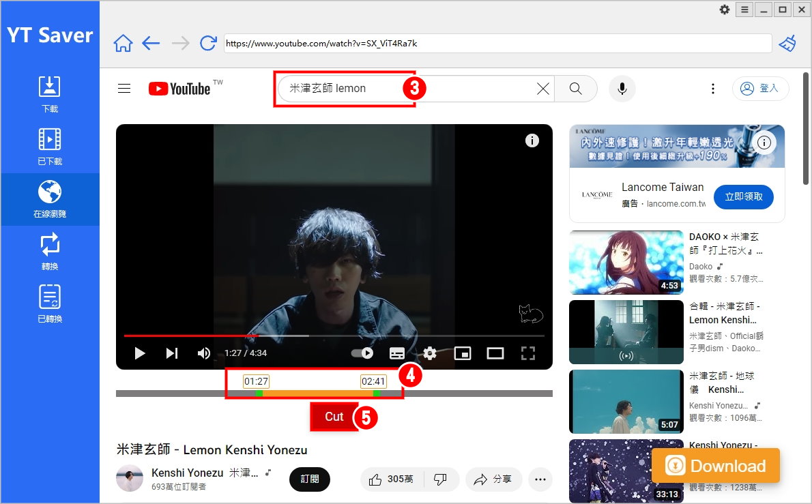This screenshot has width=812, height=504.
Task: Seek on the video progress bar
Action: [334, 336]
